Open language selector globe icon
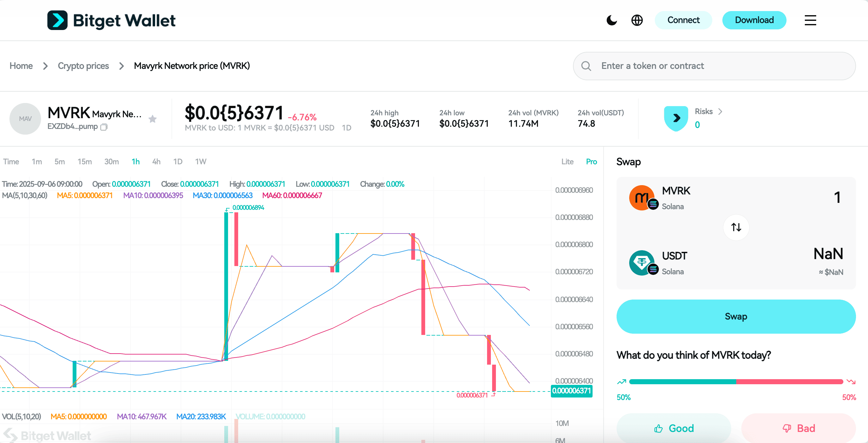Screen dimensions: 868x443 637,20
